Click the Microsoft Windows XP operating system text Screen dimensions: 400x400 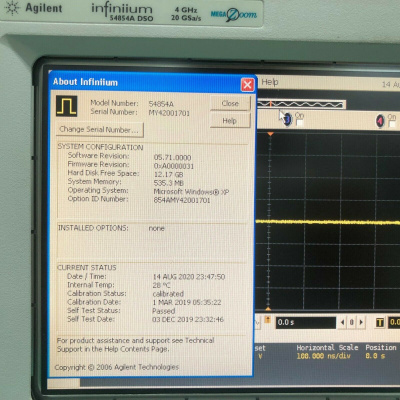[191, 192]
